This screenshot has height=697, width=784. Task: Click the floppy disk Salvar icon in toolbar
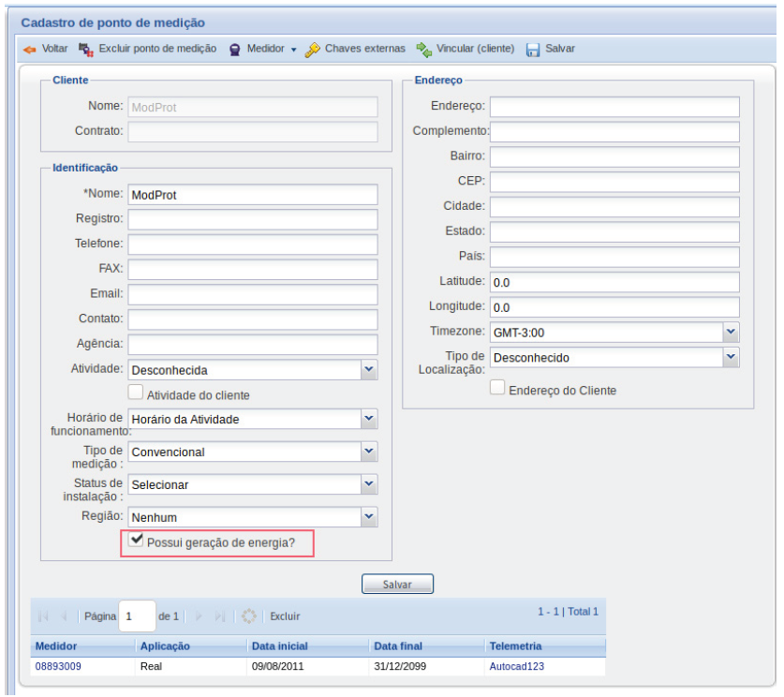533,49
